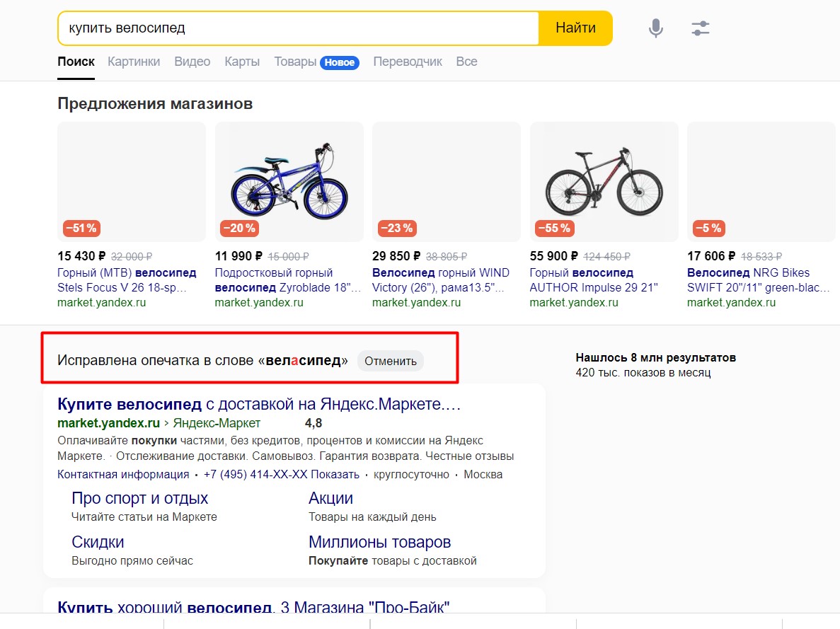Click the −51% discount badge
The height and width of the screenshot is (629, 840).
click(81, 229)
